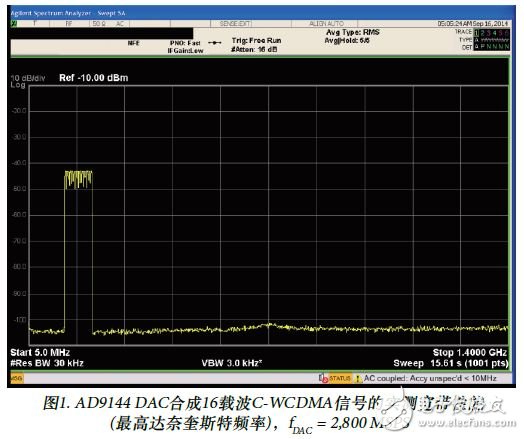Click the DET row of trace settings
The width and height of the screenshot is (524, 439).
(x=486, y=47)
